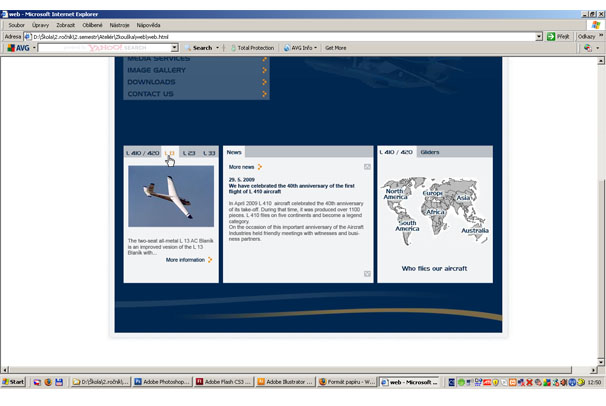The height and width of the screenshot is (406, 606).
Task: Click the news scroll-down arrow icon
Action: pos(367,273)
